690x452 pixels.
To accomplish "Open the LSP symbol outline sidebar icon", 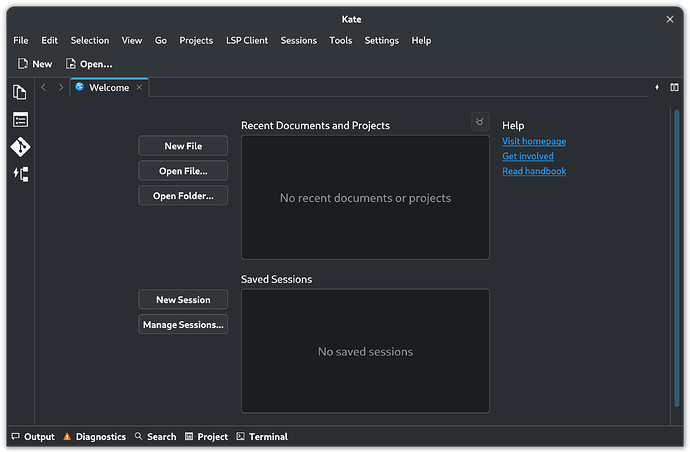I will point(20,174).
